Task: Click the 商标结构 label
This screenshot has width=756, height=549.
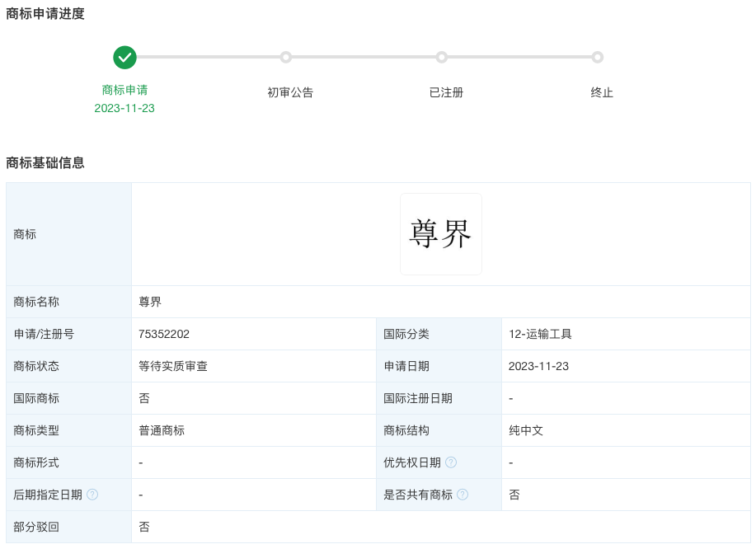Action: 406,430
